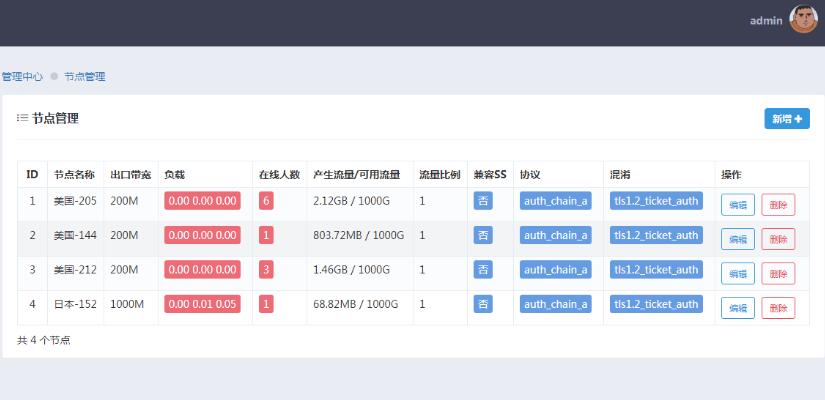The height and width of the screenshot is (400, 825).
Task: Click the 节点名称 column header
Action: (x=74, y=175)
